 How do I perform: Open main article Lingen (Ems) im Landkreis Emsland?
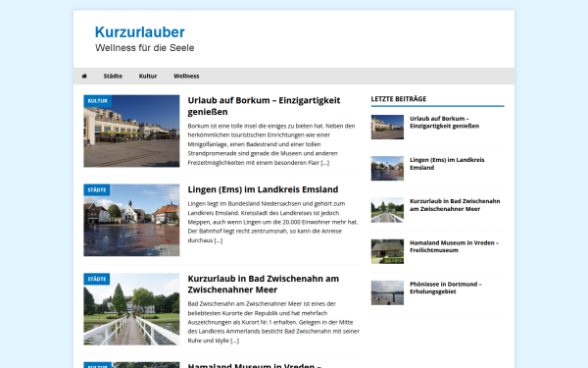tap(263, 189)
